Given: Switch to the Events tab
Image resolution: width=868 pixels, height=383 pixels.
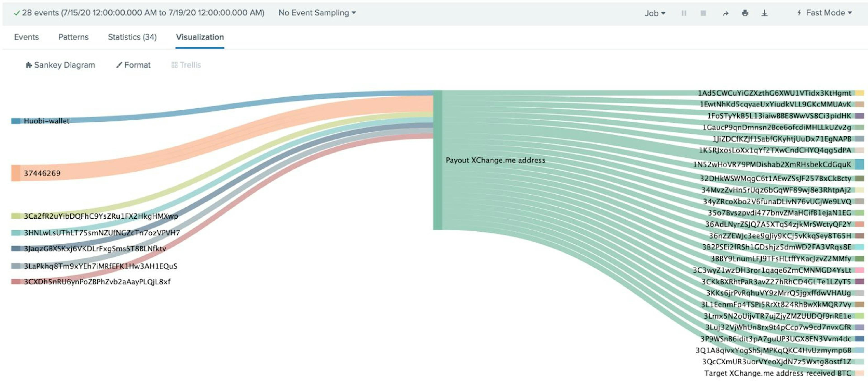Looking at the screenshot, I should (x=26, y=37).
